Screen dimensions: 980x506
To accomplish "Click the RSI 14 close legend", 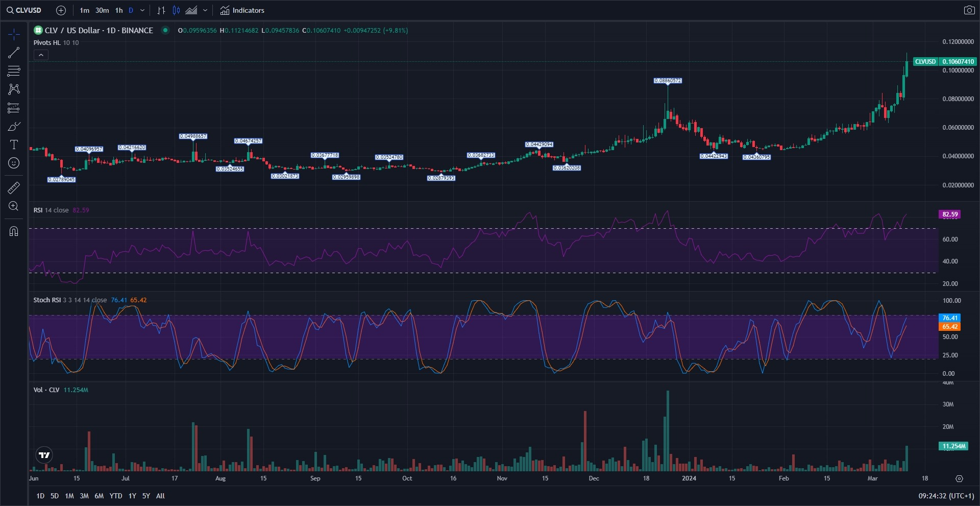I will 51,210.
